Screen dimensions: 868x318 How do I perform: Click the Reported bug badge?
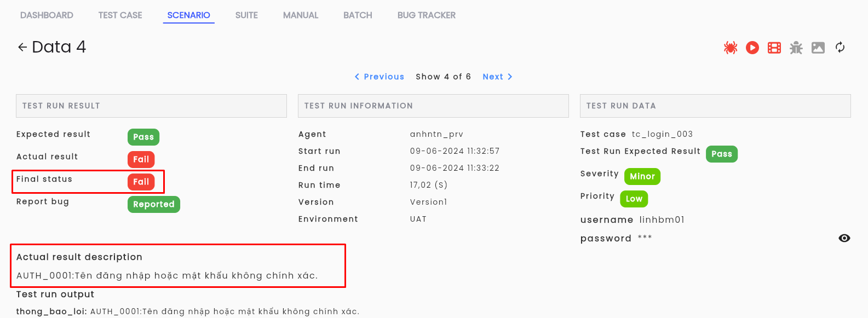click(154, 204)
